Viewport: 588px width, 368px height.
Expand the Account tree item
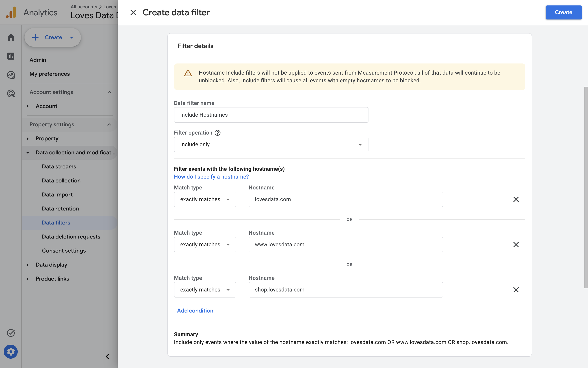pyautogui.click(x=28, y=106)
